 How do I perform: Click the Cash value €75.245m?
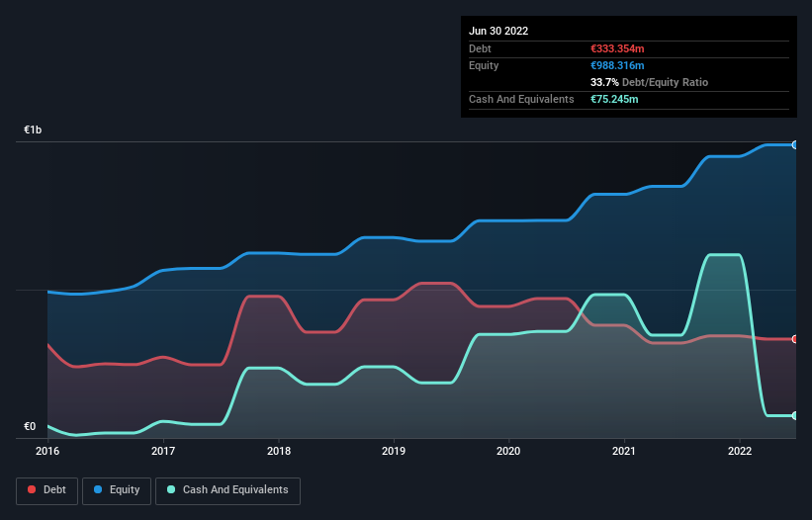pyautogui.click(x=614, y=99)
